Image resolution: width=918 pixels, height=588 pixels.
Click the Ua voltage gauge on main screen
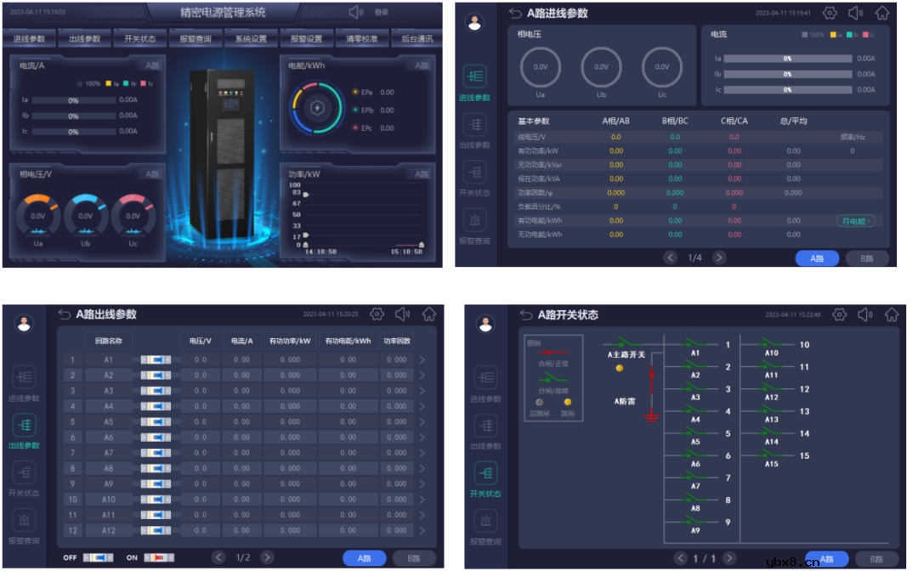(x=38, y=216)
